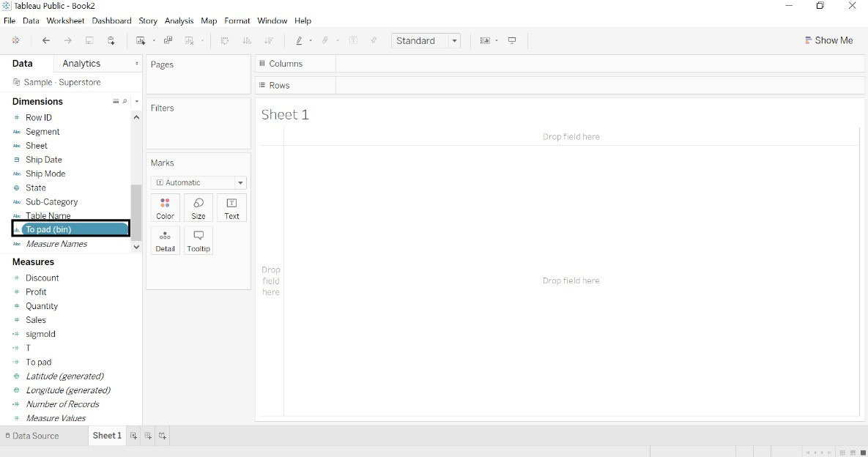Viewport: 868px width, 457px height.
Task: Click the Highlight pen icon
Action: tap(299, 40)
